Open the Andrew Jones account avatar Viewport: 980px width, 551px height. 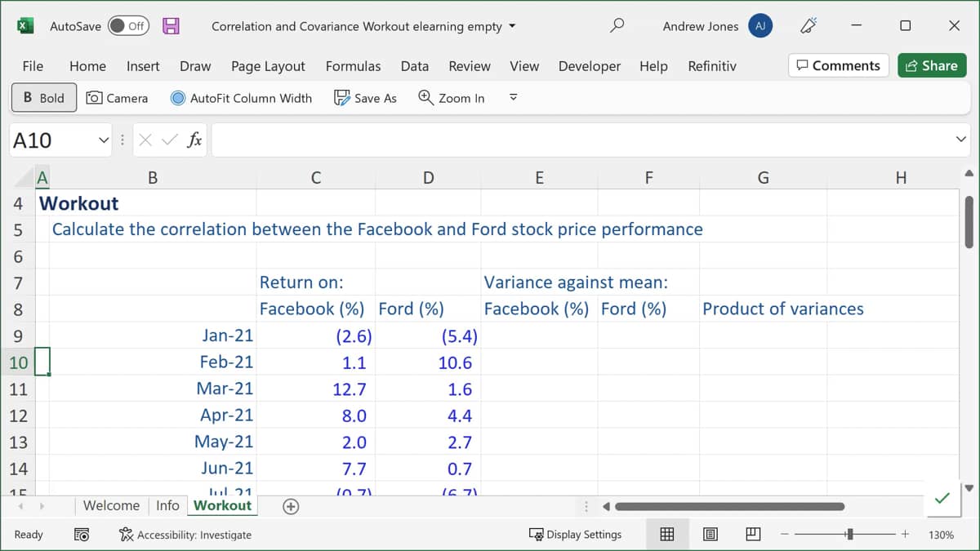point(760,26)
